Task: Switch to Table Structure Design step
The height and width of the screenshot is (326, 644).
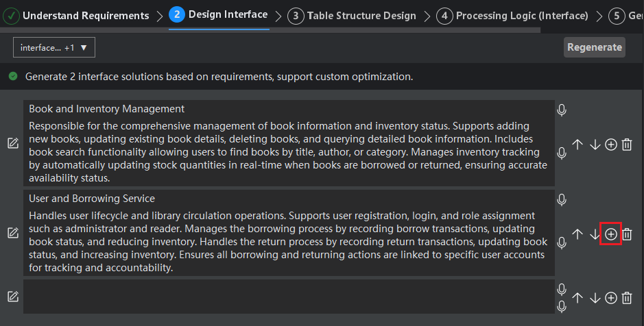Action: coord(353,16)
